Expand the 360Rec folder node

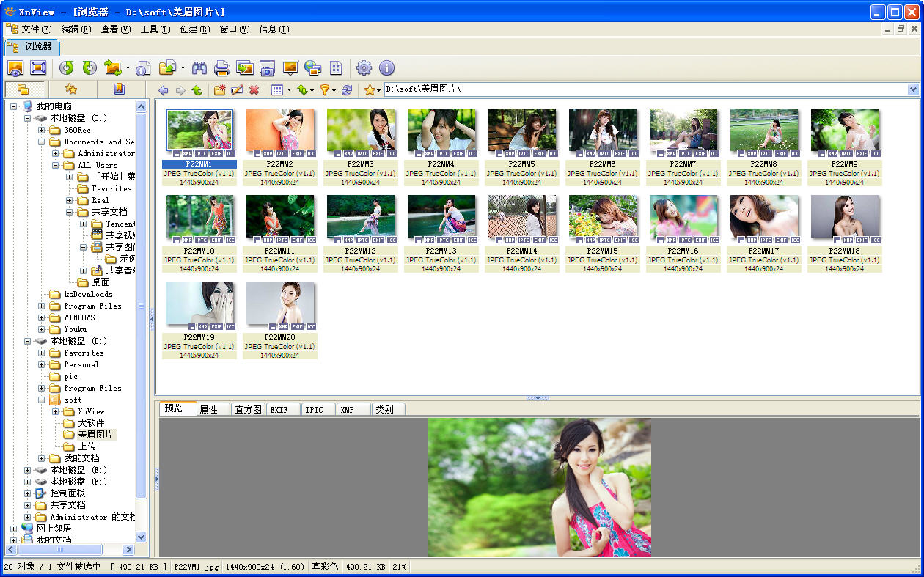pos(42,130)
